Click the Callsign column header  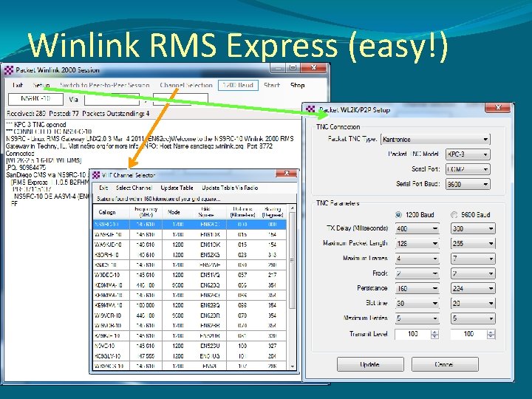(112, 212)
